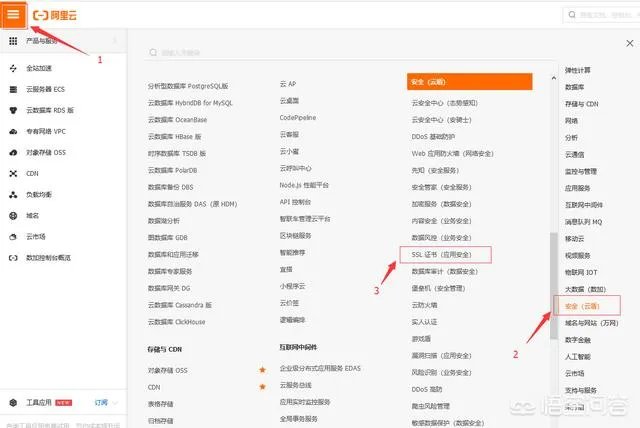Select 弹性计算 category on the right
Image resolution: width=640 pixels, height=428 pixels.
(578, 70)
